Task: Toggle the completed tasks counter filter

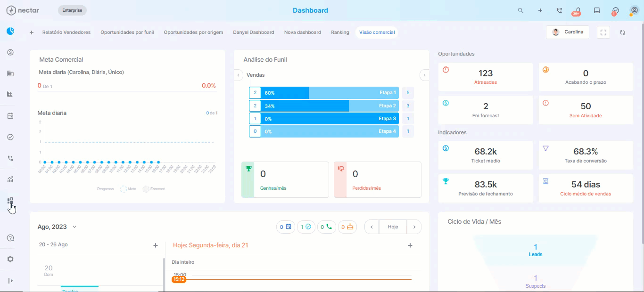Action: click(x=306, y=227)
